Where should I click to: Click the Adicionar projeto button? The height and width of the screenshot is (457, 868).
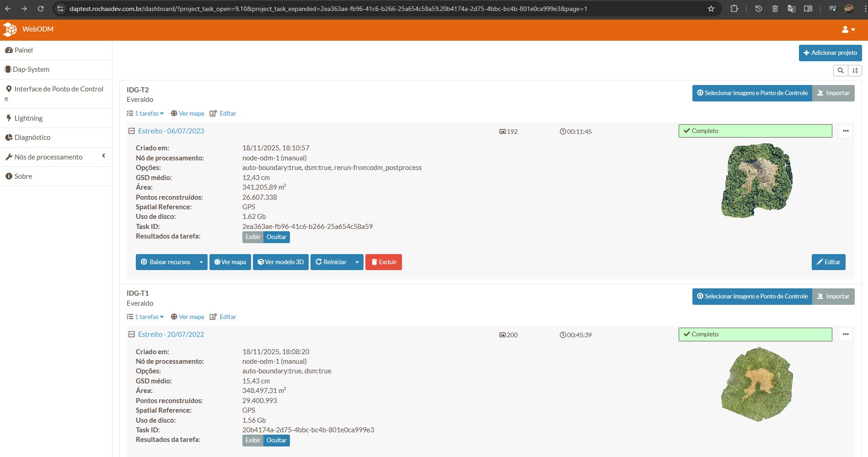[x=830, y=53]
